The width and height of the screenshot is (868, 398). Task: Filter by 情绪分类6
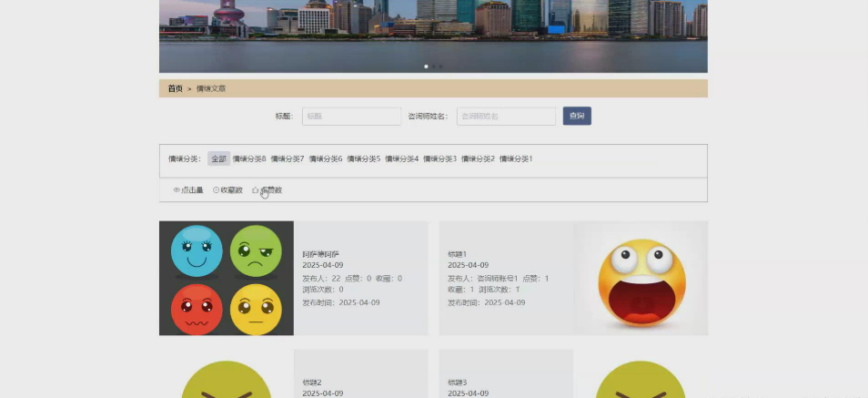326,158
